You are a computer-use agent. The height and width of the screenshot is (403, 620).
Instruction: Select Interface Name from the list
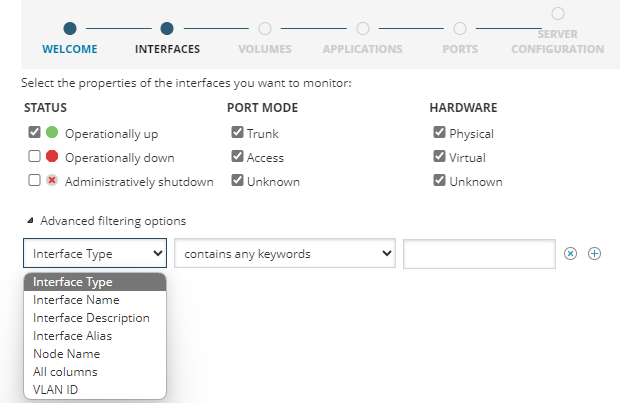76,300
